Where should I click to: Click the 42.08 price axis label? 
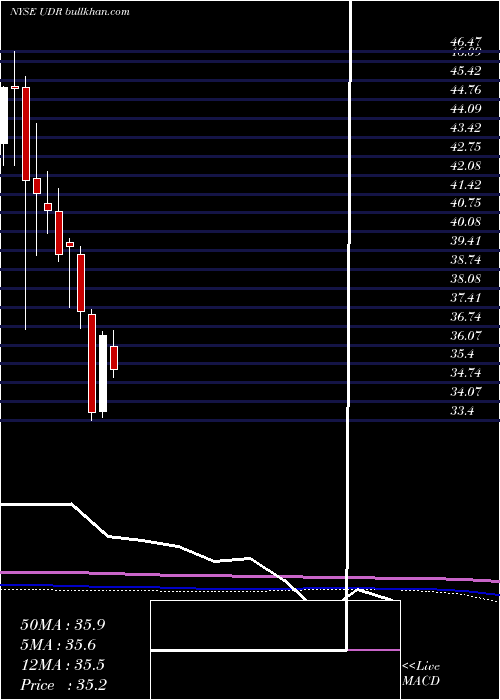(x=466, y=165)
